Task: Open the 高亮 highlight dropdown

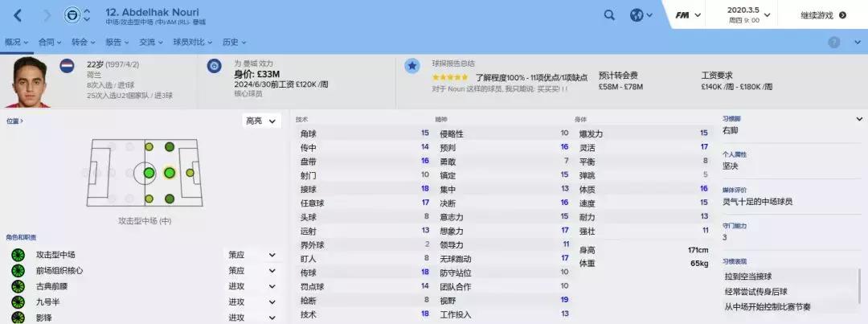Action: 261,121
